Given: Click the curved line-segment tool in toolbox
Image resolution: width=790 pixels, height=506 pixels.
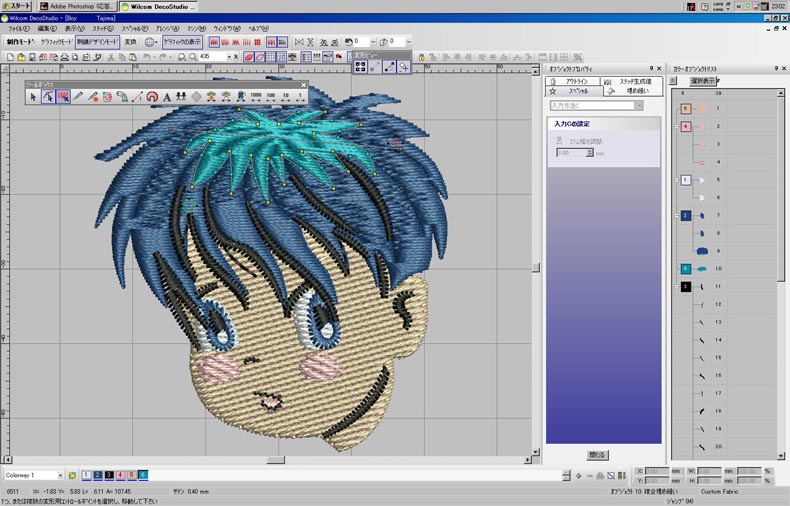Looking at the screenshot, I should [x=122, y=97].
